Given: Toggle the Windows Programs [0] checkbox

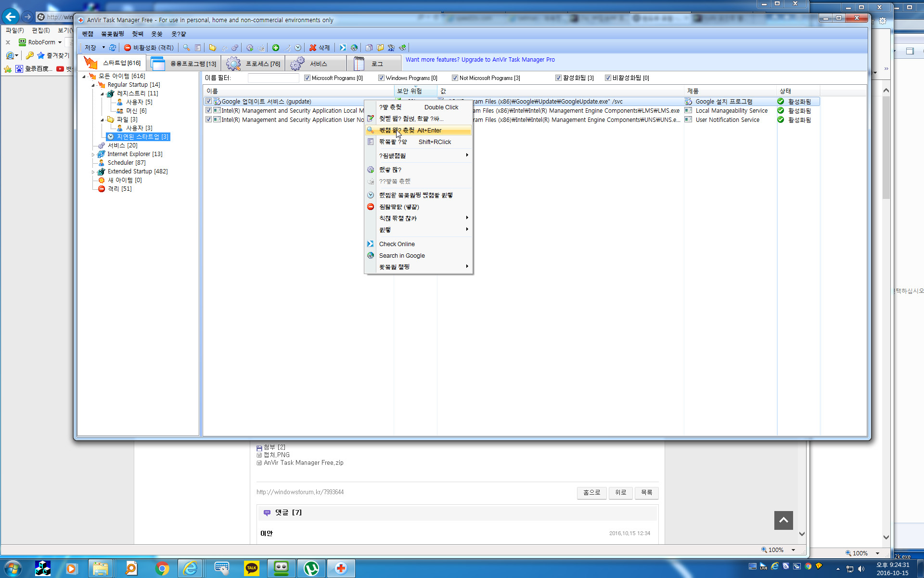Looking at the screenshot, I should [381, 78].
